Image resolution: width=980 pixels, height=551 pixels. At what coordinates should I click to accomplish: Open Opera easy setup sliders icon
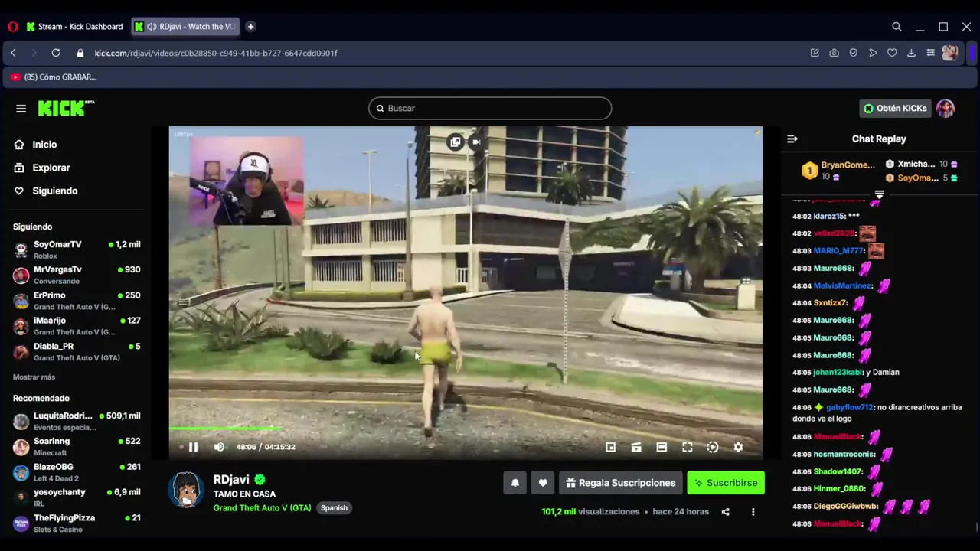[x=930, y=53]
